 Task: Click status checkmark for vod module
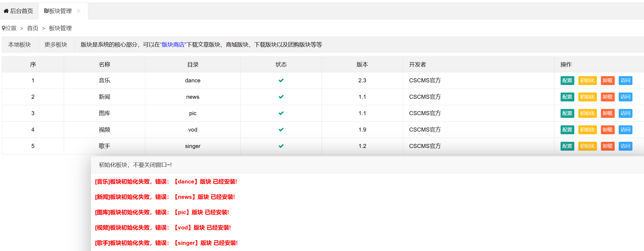(281, 130)
